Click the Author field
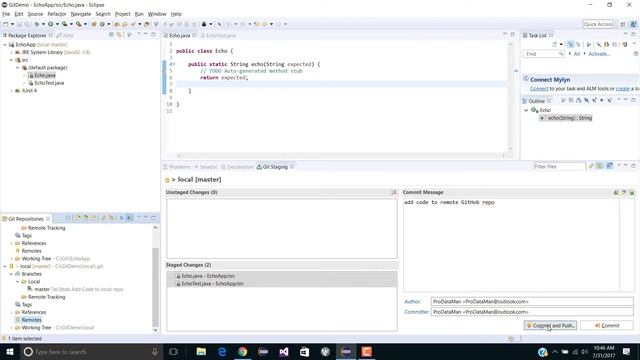This screenshot has width=640, height=360. (532, 301)
